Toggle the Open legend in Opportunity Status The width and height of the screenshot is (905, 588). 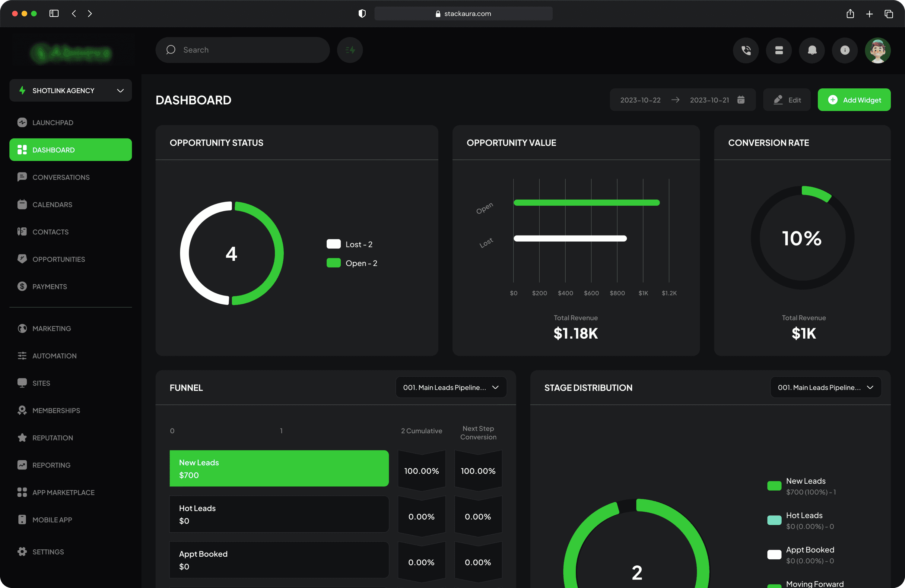coord(351,263)
